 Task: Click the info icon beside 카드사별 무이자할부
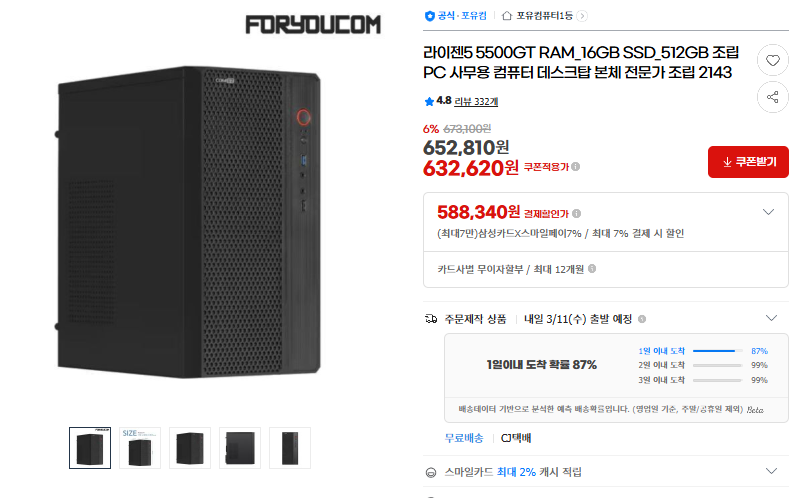(x=593, y=269)
